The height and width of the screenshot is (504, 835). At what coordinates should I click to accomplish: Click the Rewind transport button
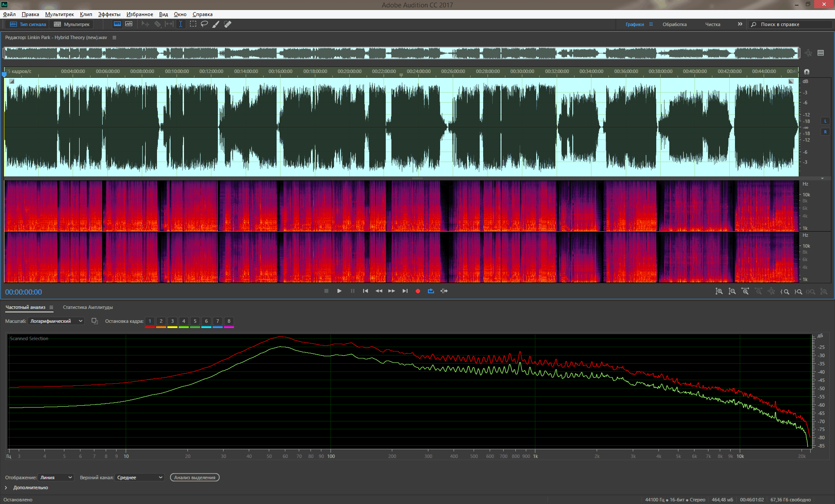(x=379, y=291)
